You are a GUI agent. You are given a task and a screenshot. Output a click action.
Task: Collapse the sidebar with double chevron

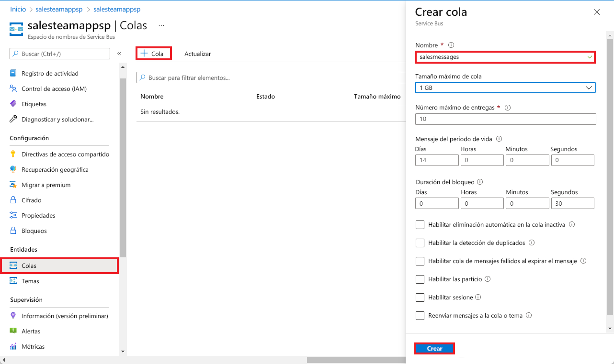(119, 54)
